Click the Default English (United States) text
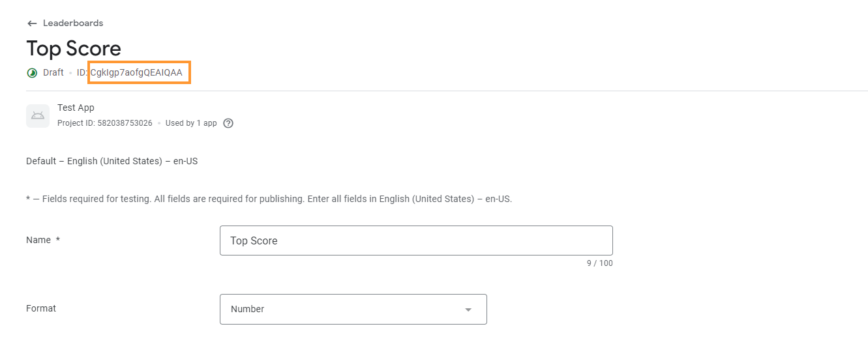 [x=112, y=161]
